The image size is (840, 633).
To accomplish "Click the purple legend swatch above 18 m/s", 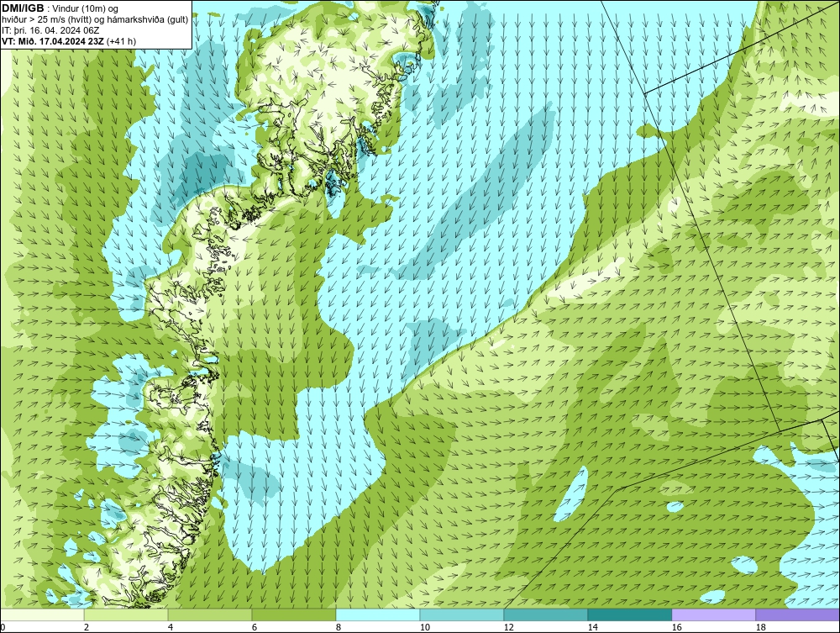I will pyautogui.click(x=797, y=615).
